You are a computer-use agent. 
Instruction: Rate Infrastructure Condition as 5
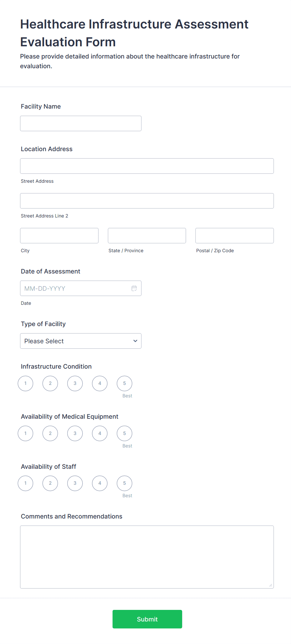(124, 383)
